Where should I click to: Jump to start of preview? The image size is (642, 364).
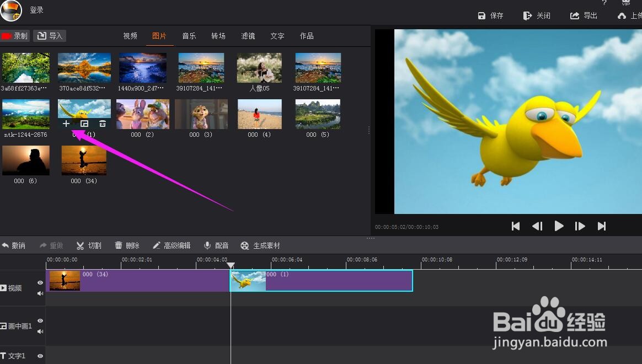[x=516, y=226]
